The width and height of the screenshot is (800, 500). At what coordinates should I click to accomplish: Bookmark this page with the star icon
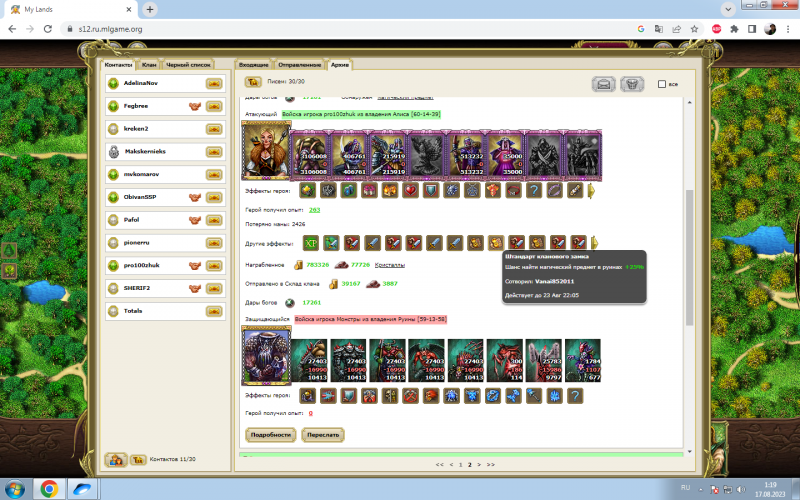694,29
